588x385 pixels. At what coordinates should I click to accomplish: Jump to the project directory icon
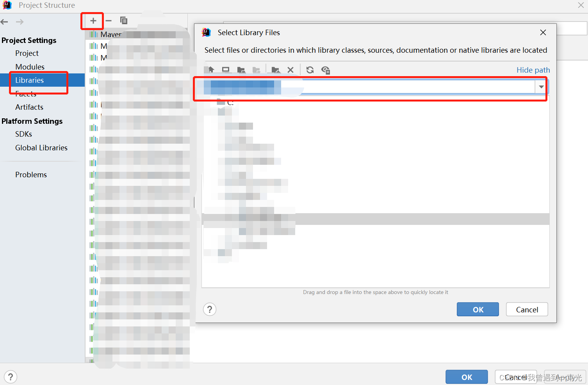pyautogui.click(x=241, y=70)
